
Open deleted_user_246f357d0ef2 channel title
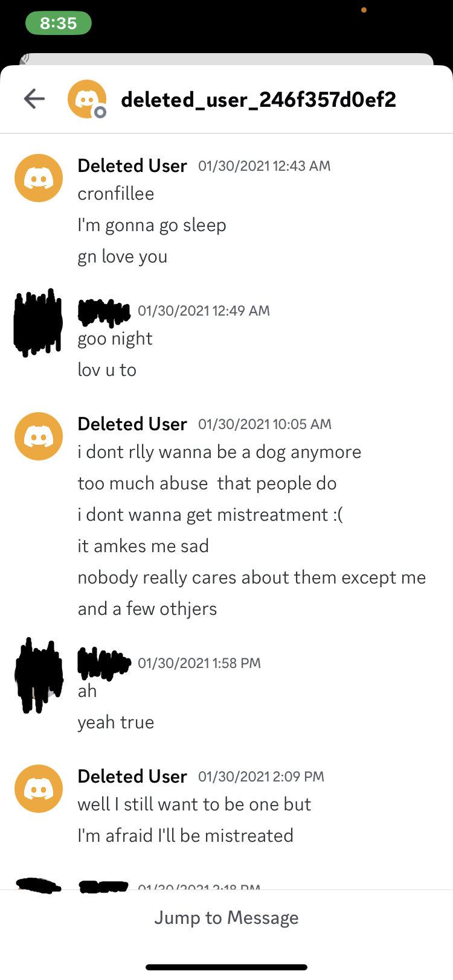pos(259,100)
